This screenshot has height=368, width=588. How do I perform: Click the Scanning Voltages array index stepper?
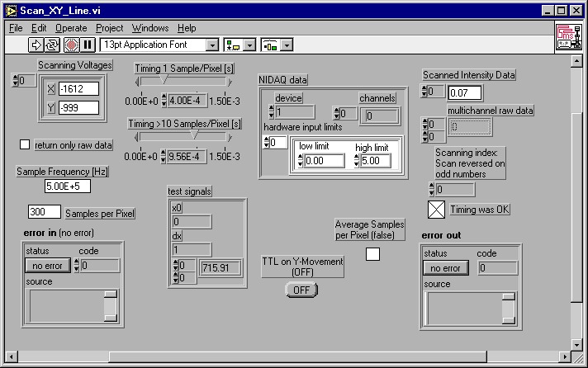pos(16,80)
